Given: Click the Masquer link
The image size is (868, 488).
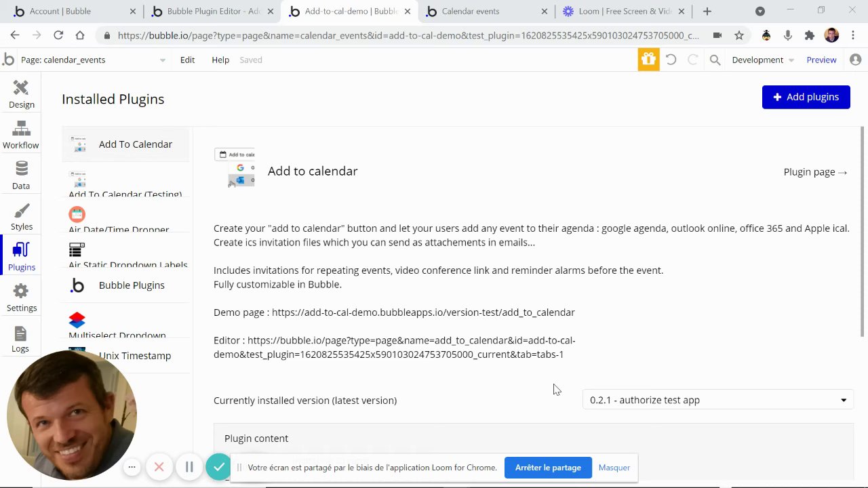Looking at the screenshot, I should (614, 468).
